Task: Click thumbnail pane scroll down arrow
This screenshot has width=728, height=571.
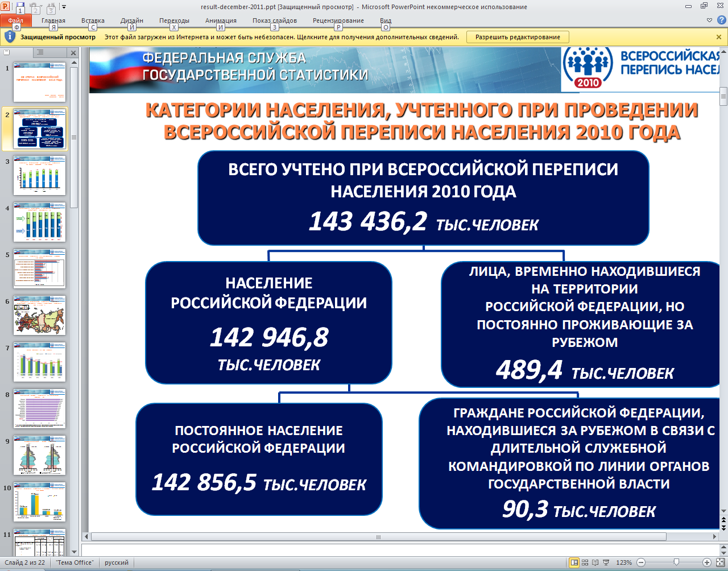Action: click(75, 552)
